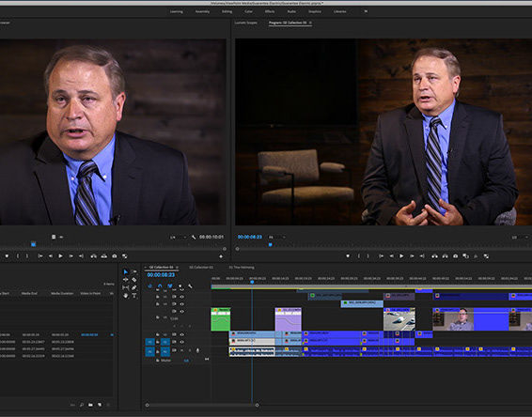Step forward one frame in Source Monitor

(x=70, y=256)
